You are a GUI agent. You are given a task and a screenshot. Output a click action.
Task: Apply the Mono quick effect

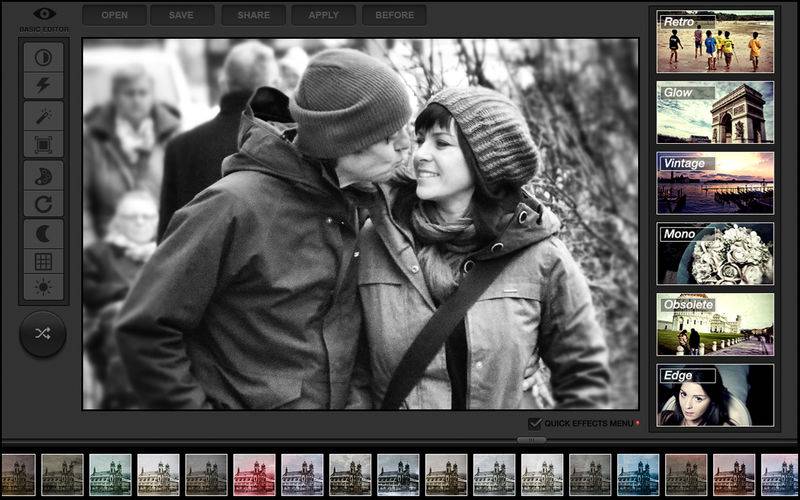[x=715, y=254]
